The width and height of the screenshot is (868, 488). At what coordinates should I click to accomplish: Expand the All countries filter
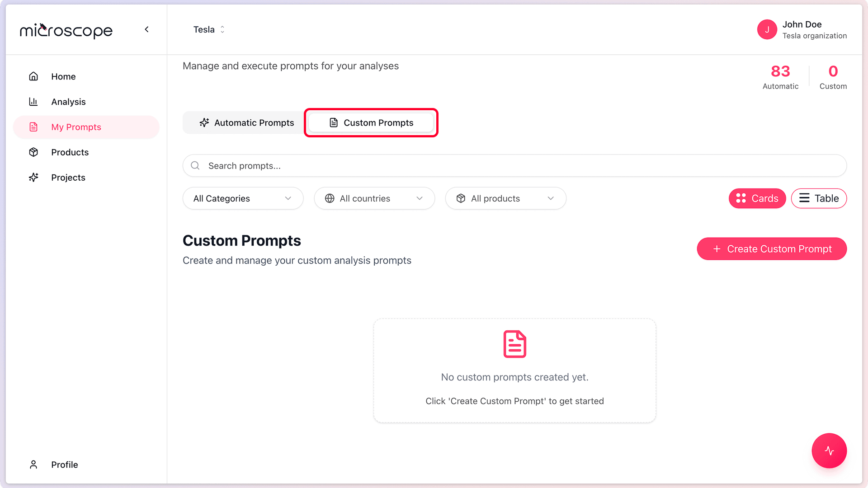374,198
